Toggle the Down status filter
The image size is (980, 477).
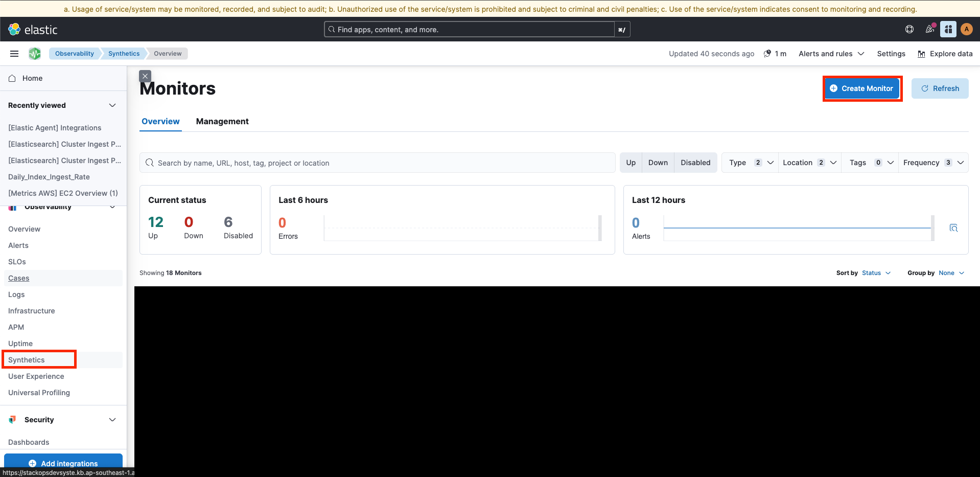(x=658, y=162)
